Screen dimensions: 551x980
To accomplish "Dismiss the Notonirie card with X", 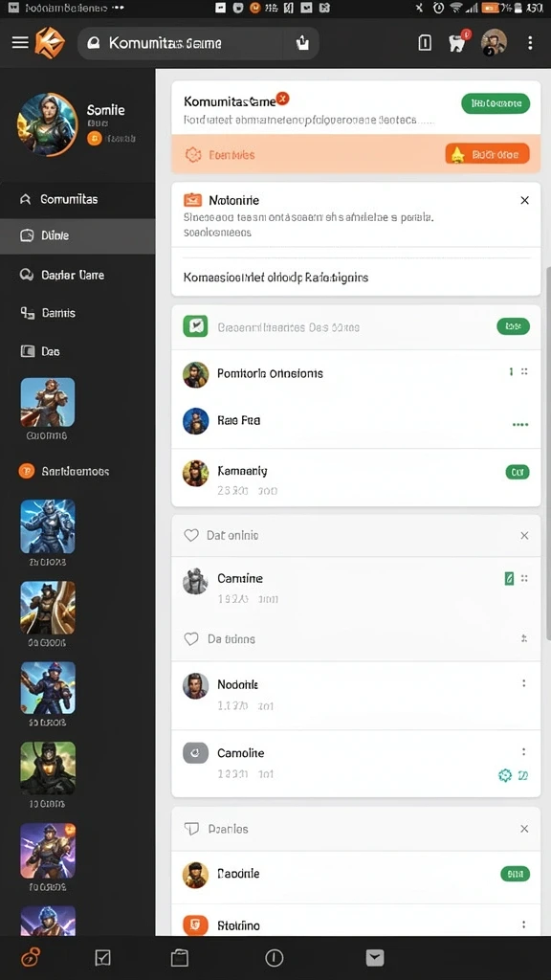I will [525, 200].
